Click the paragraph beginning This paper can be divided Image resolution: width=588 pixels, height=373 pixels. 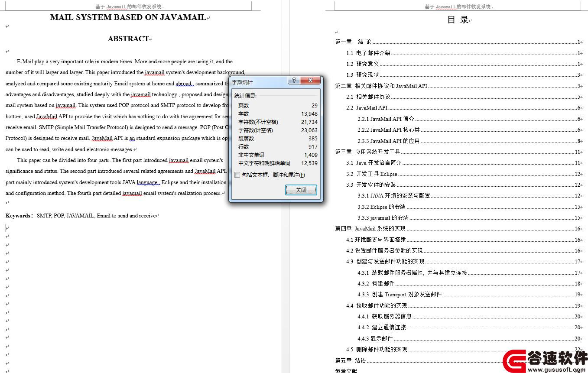(x=116, y=177)
